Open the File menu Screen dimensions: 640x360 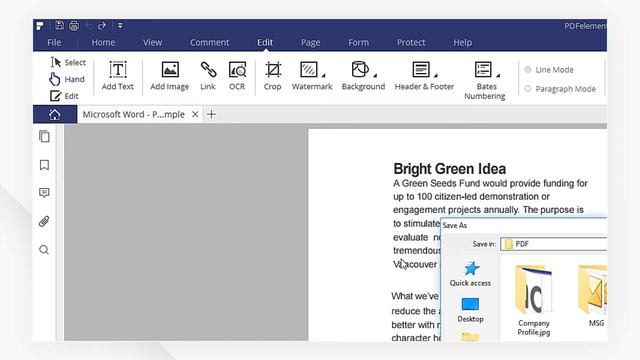(x=54, y=42)
